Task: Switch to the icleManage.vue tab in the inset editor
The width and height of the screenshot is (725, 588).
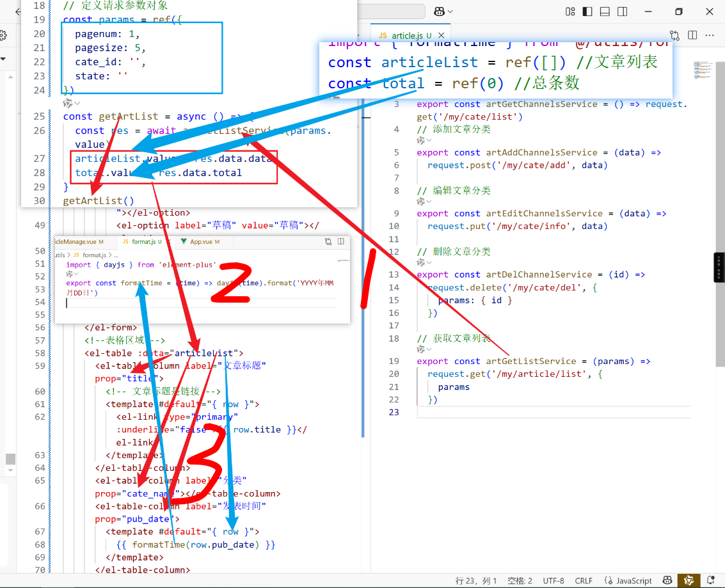Action: coord(79,241)
